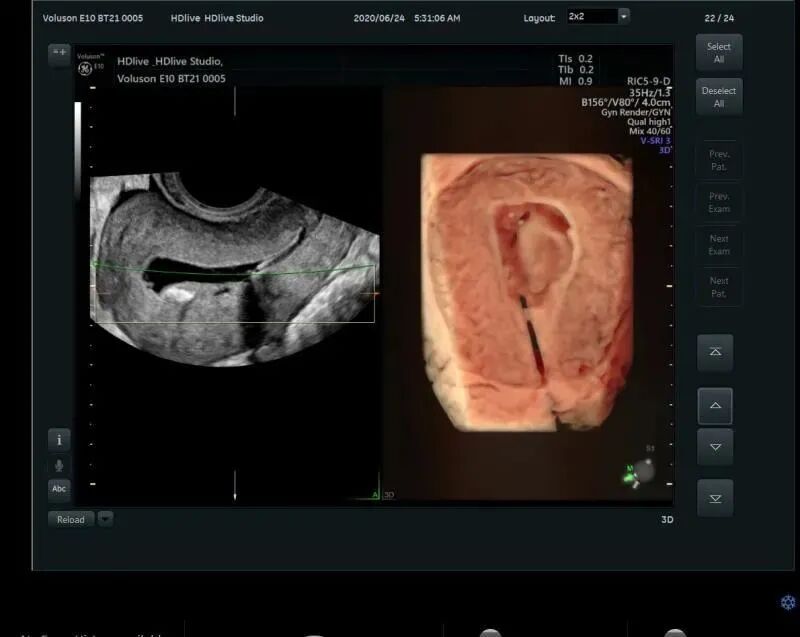Click the microphone voice annotation icon
This screenshot has height=637, width=800.
[x=59, y=465]
